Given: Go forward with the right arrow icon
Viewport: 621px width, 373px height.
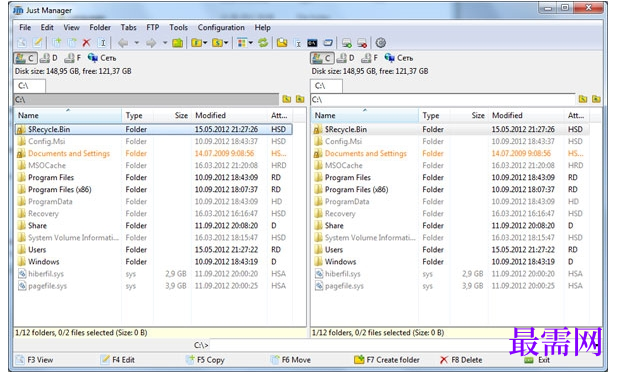Looking at the screenshot, I should (151, 43).
